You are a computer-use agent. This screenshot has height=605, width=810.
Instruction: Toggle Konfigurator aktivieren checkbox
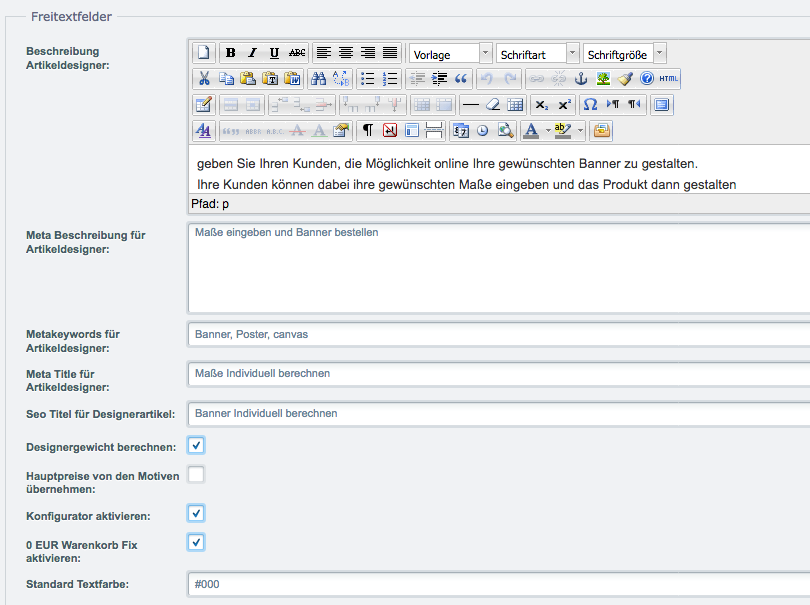pyautogui.click(x=196, y=513)
